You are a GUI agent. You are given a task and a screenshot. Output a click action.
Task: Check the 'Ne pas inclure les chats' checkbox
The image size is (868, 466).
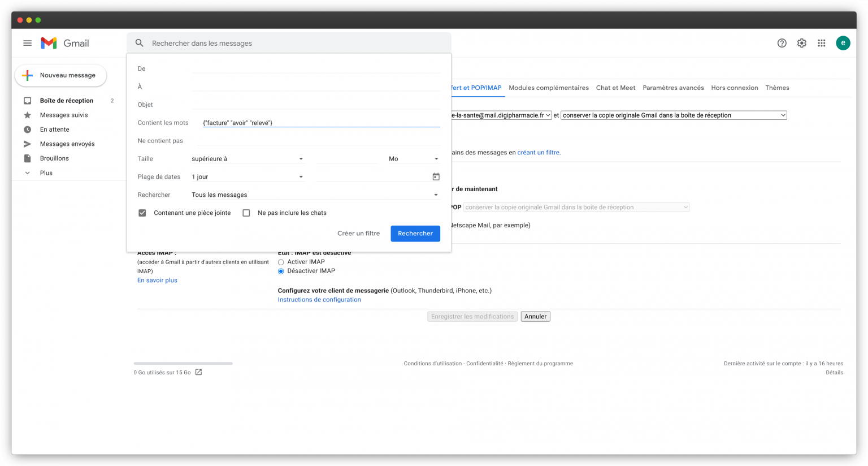246,213
